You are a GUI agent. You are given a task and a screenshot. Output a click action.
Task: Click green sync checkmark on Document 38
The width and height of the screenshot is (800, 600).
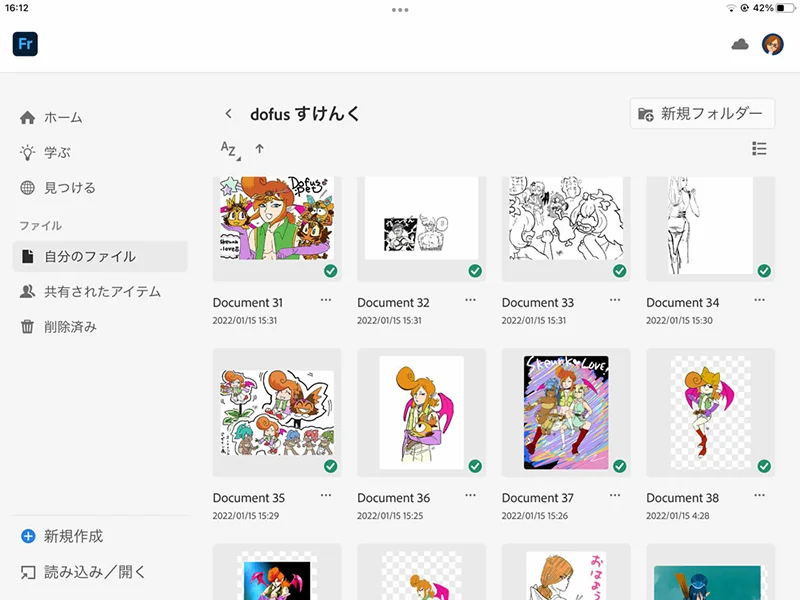pos(764,466)
